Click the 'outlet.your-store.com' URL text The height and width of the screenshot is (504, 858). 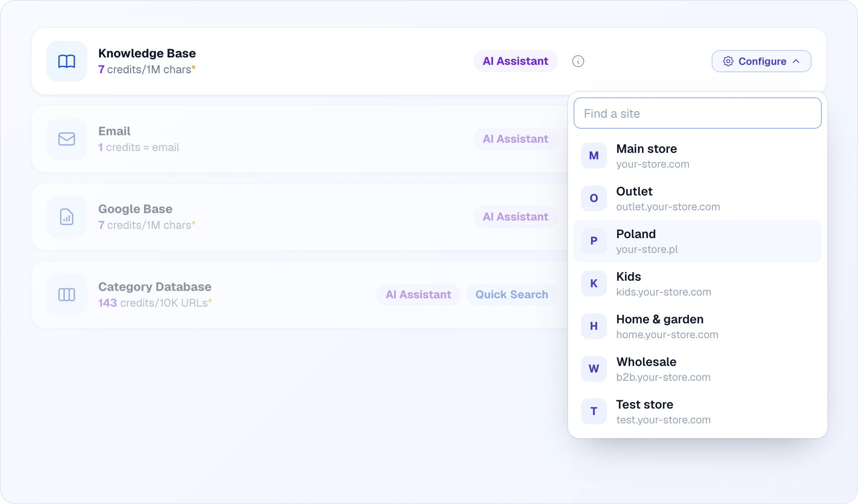click(668, 207)
